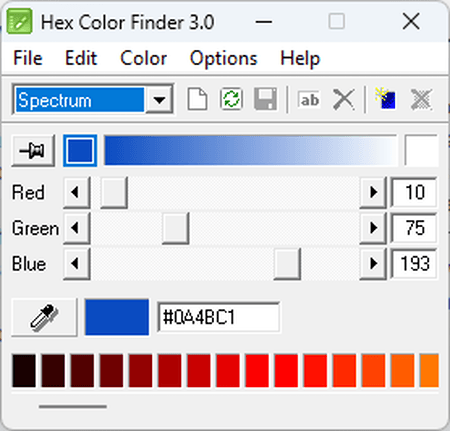This screenshot has height=431, width=450.
Task: Click the grayed-out remove all icon
Action: click(421, 99)
